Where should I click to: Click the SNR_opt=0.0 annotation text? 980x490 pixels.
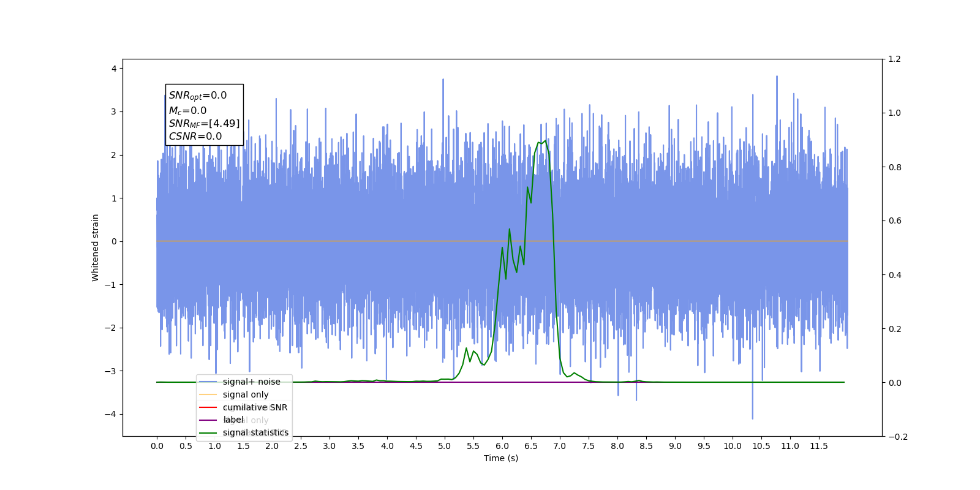tap(198, 96)
